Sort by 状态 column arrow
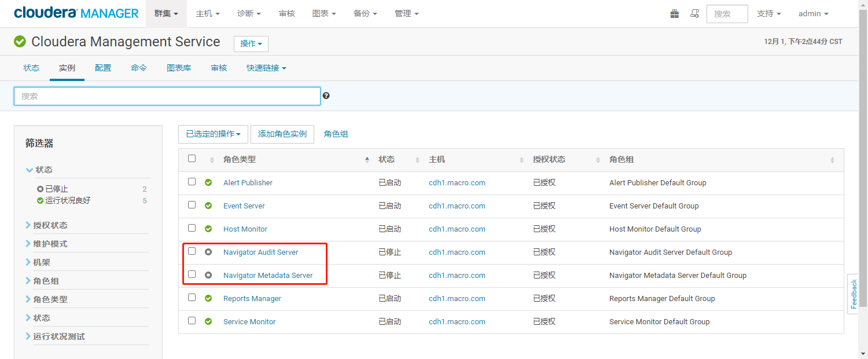868x359 pixels. point(417,160)
